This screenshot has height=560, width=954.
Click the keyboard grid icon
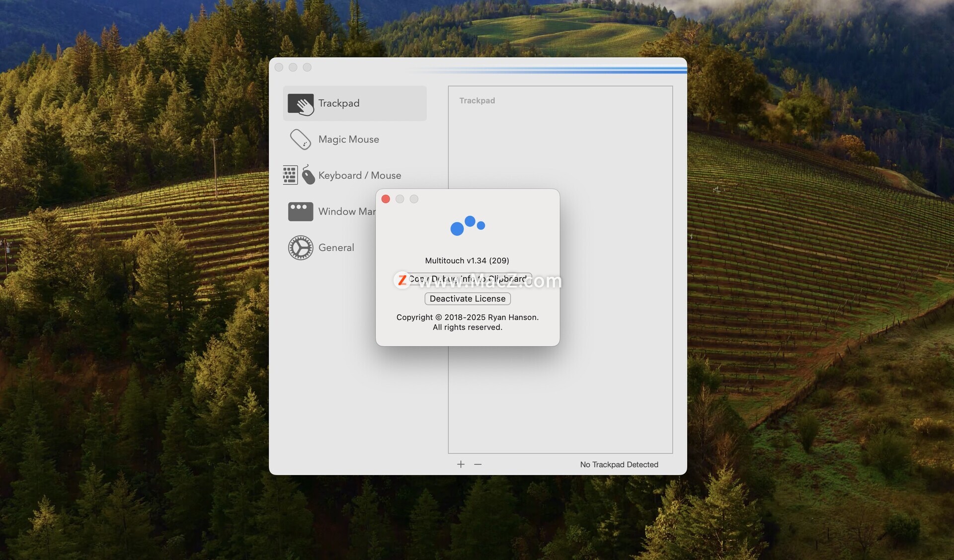point(290,175)
